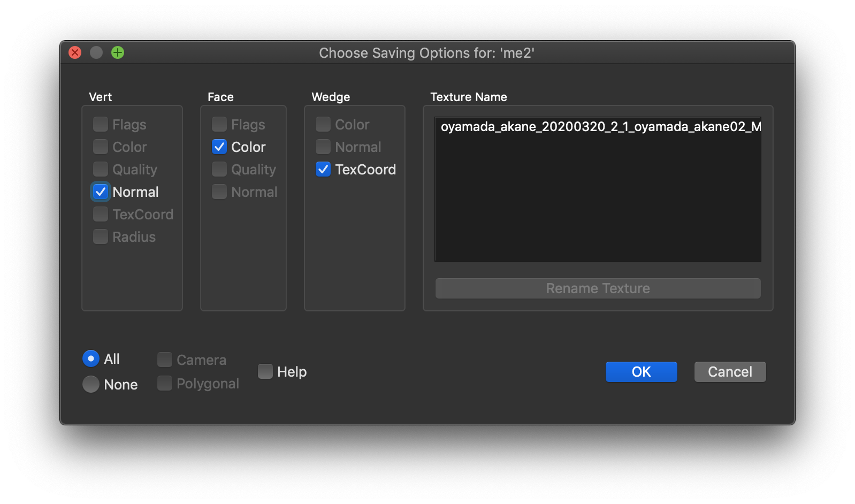Enable the Wedge Normal checkbox
The image size is (855, 504).
click(x=323, y=147)
